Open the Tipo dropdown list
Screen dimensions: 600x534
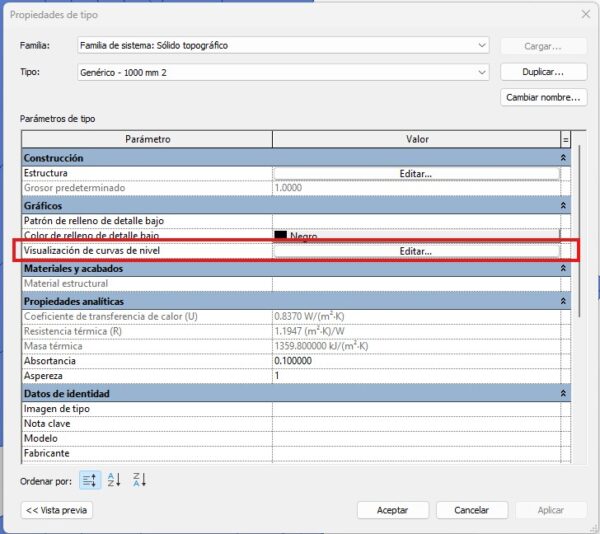coord(482,72)
